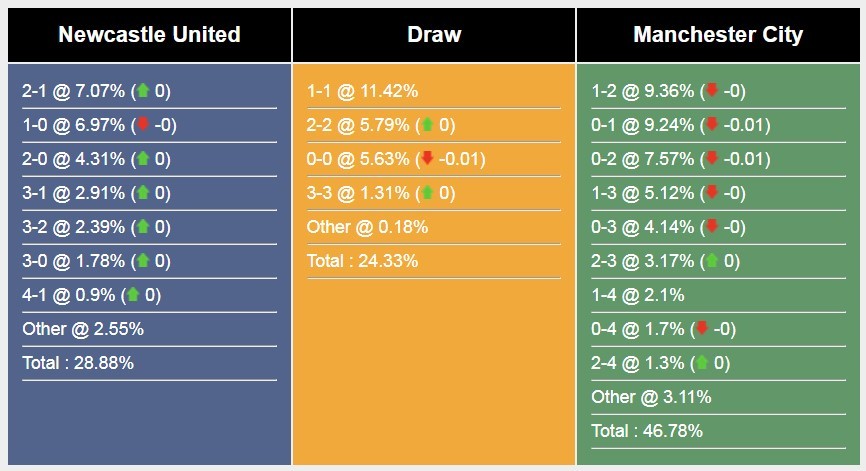Click the green up arrow beside 2-1 score
866x471 pixels.
[142, 91]
